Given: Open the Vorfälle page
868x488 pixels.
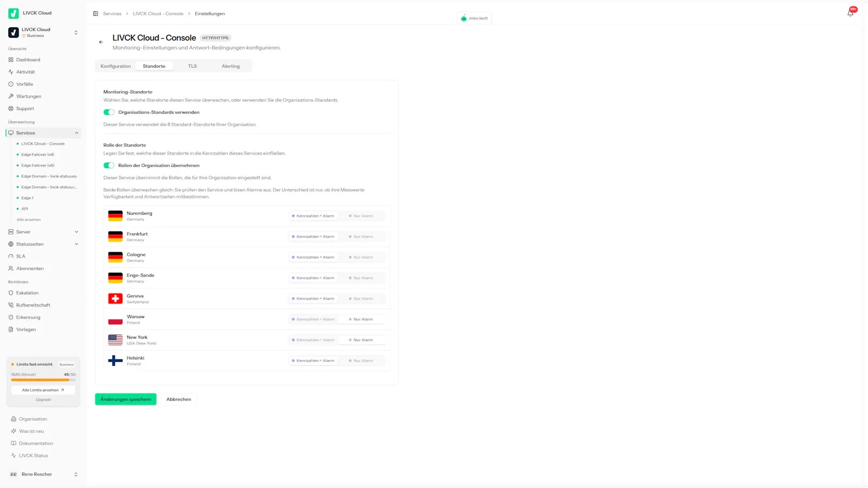Looking at the screenshot, I should (x=43, y=84).
